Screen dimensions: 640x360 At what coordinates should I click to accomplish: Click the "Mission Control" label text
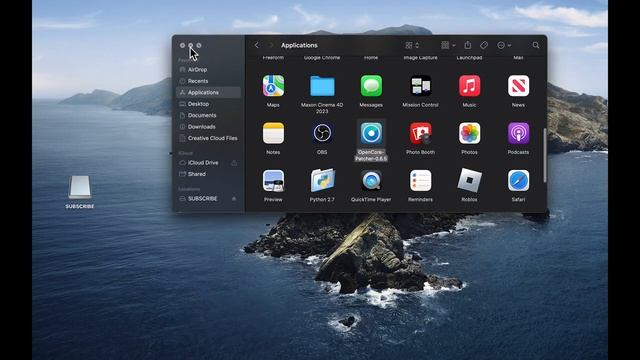coord(420,105)
